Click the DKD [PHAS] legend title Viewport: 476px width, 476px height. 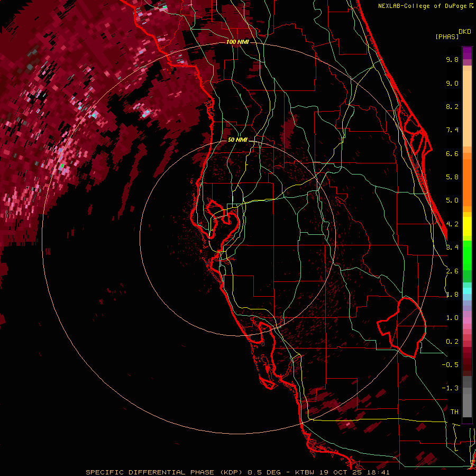click(453, 34)
